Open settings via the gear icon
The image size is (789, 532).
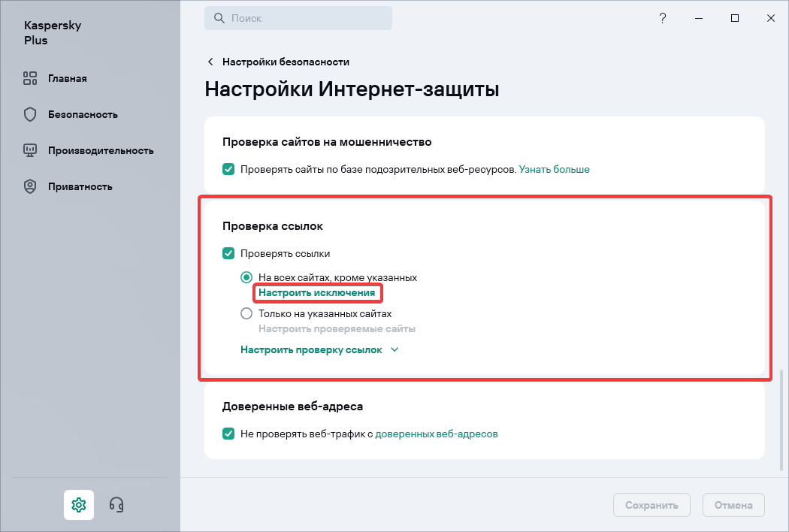(x=79, y=504)
